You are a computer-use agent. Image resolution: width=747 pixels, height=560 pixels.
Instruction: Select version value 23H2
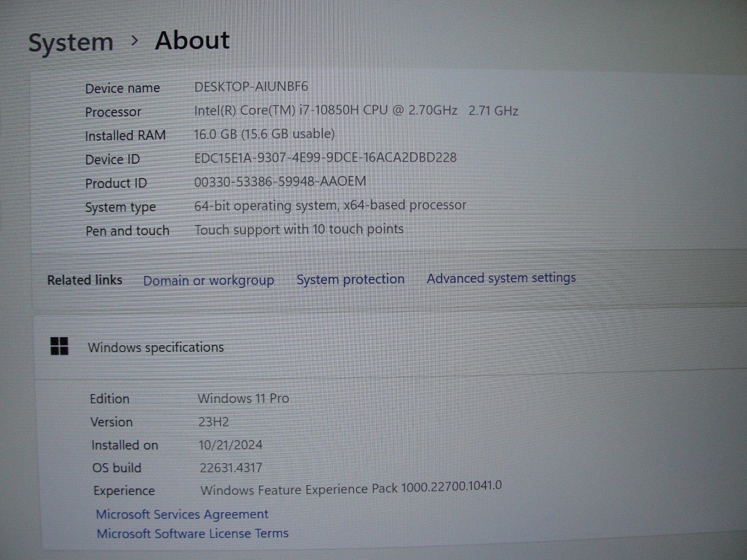(214, 422)
